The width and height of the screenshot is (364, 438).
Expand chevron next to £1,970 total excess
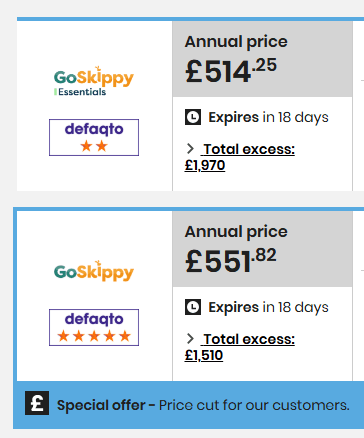190,149
